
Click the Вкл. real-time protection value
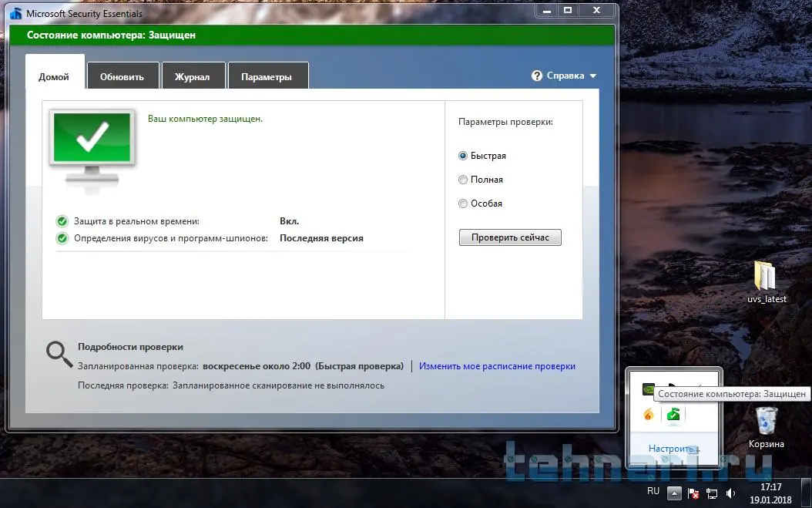pyautogui.click(x=290, y=221)
